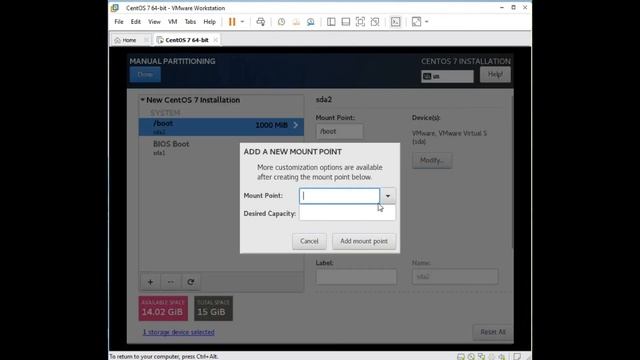The height and width of the screenshot is (360, 640).
Task: Click the installer panel vertical scrollbar
Action: [512, 171]
